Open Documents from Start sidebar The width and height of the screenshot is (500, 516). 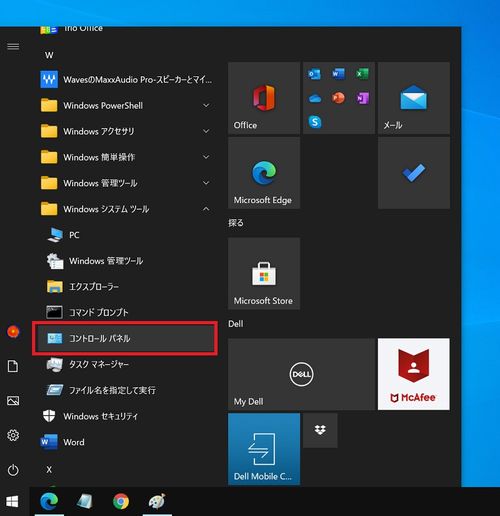click(x=13, y=366)
